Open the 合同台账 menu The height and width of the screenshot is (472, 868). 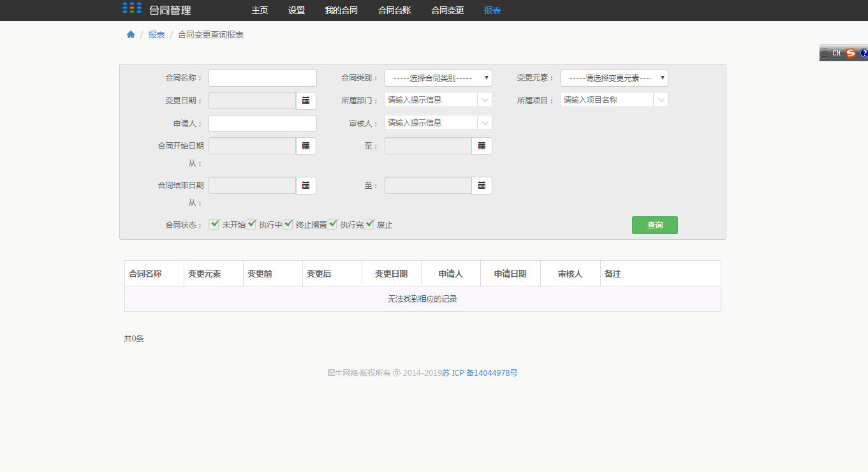[394, 10]
